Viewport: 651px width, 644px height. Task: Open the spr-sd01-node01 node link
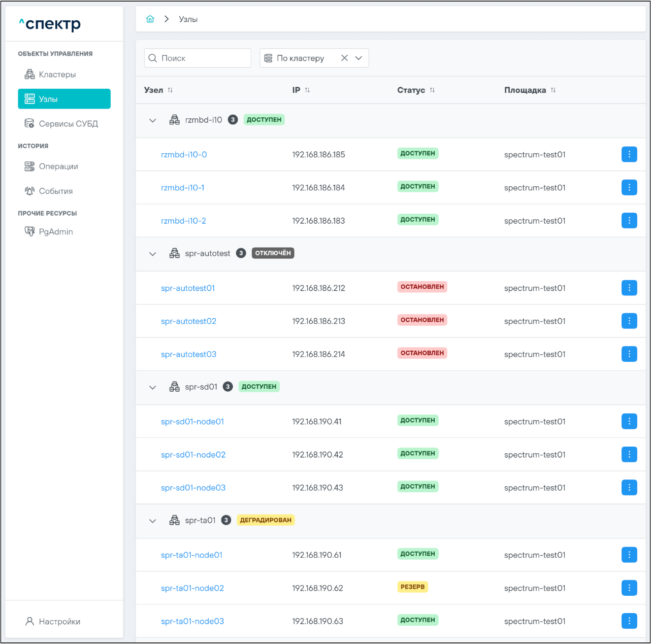click(x=192, y=422)
